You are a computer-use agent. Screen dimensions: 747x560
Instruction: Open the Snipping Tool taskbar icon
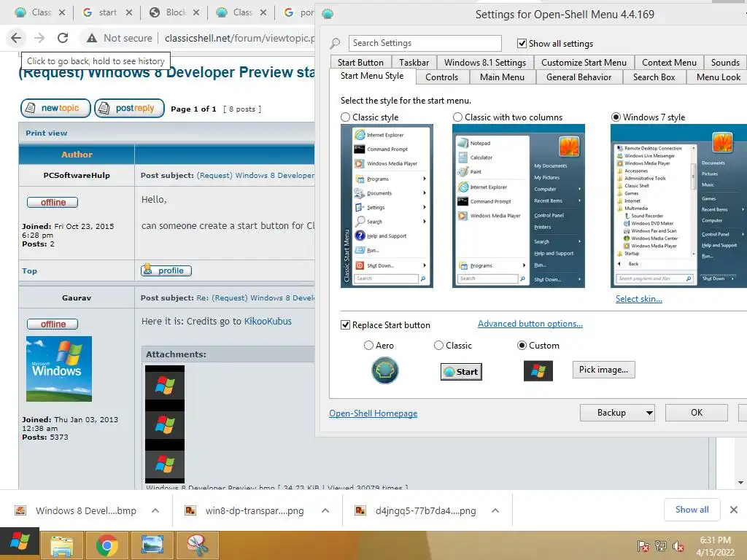click(197, 545)
